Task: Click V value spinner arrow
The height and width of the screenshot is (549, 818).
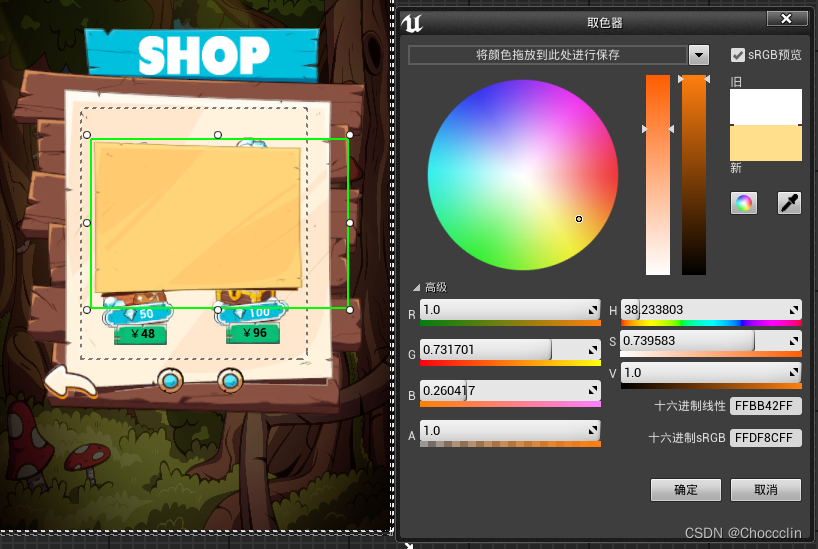Action: point(793,373)
